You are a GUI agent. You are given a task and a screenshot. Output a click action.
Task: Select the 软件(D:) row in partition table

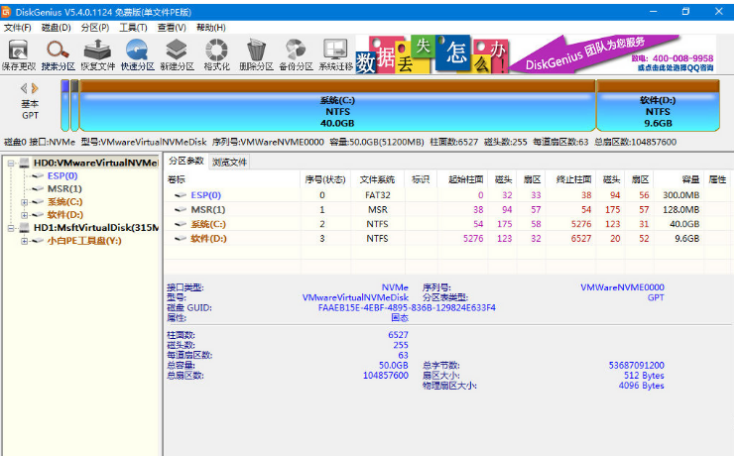pyautogui.click(x=208, y=238)
